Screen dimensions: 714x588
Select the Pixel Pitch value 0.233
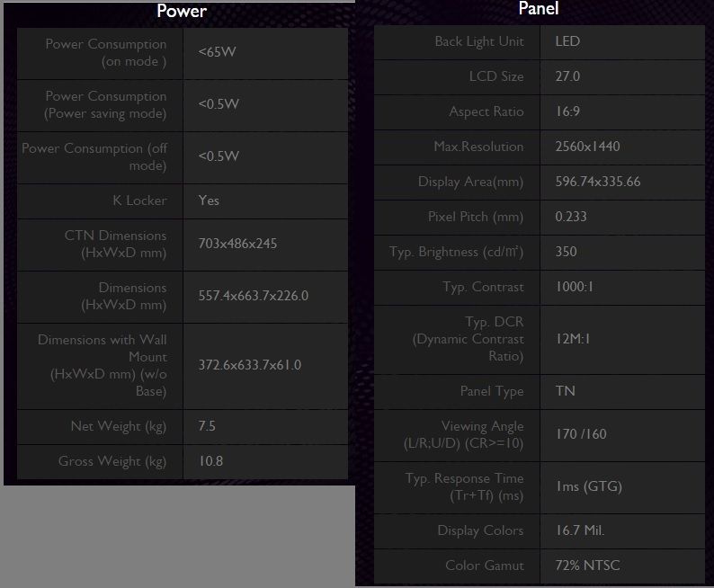[x=570, y=217]
